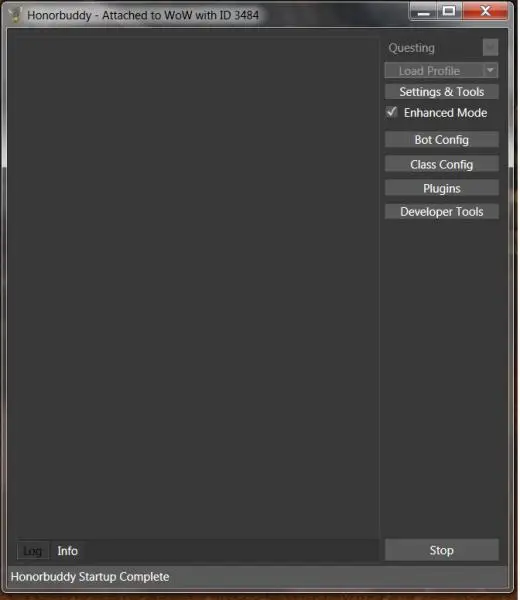The image size is (520, 600).
Task: Maximize the Honorbuddy window
Action: (x=449, y=11)
